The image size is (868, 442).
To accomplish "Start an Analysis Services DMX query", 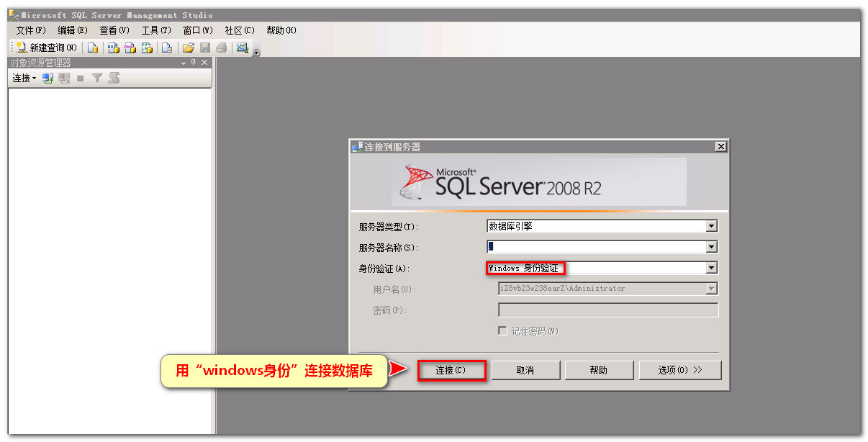I will 130,48.
